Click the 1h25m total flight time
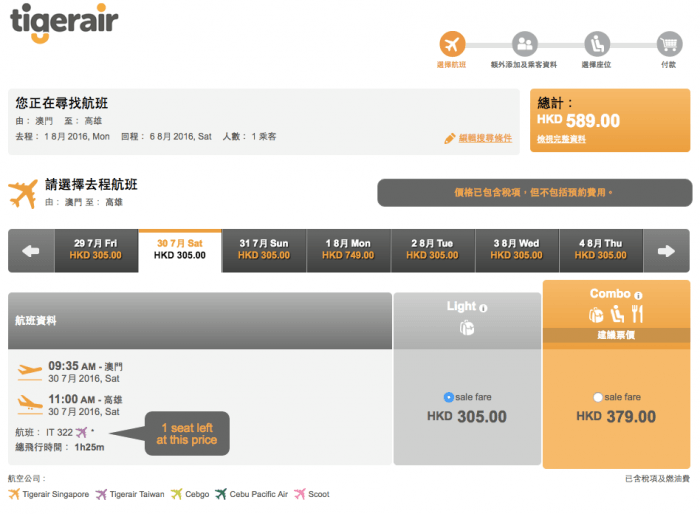The height and width of the screenshot is (514, 700). coord(89,447)
